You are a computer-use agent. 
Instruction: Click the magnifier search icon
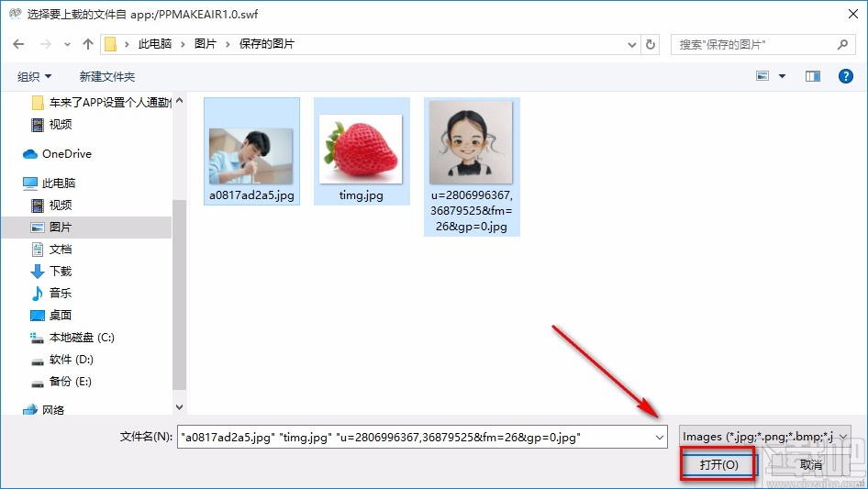click(x=842, y=44)
